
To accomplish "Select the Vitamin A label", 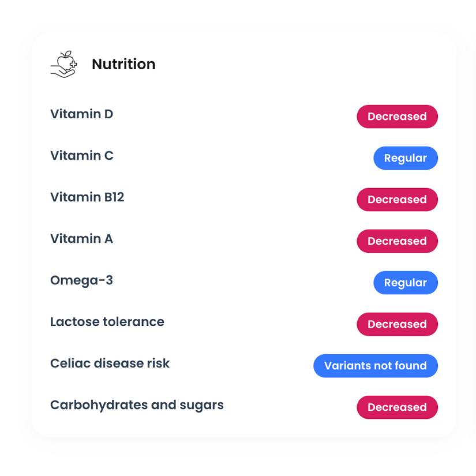I will 81,239.
